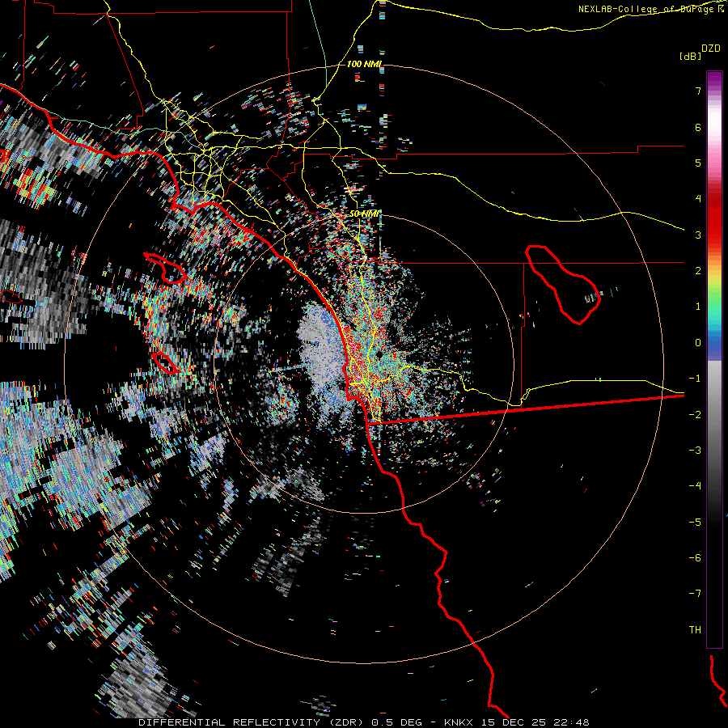Viewport: 728px width, 728px height.
Task: Click the -4 tick label on the dB scale
Action: 695,486
